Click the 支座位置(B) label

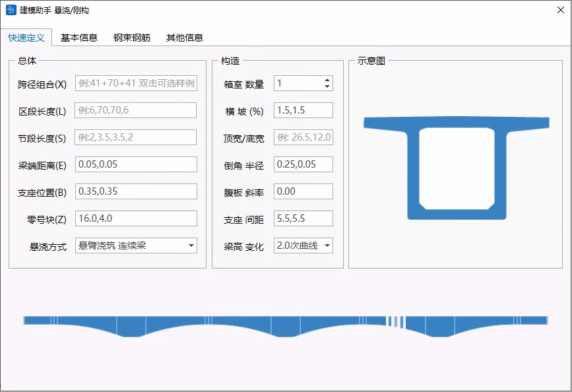[42, 193]
